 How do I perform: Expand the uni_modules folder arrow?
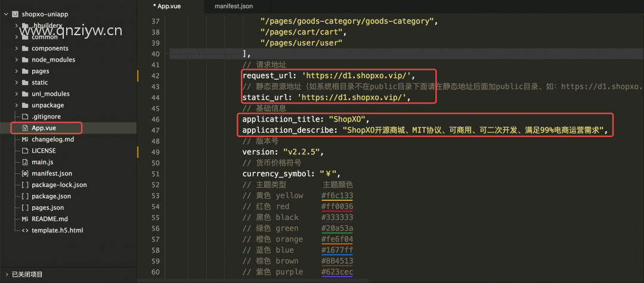[17, 94]
